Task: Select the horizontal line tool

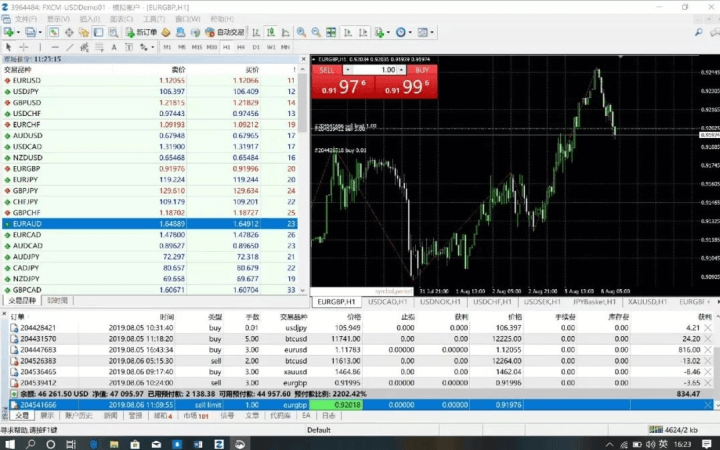Action: pyautogui.click(x=55, y=47)
